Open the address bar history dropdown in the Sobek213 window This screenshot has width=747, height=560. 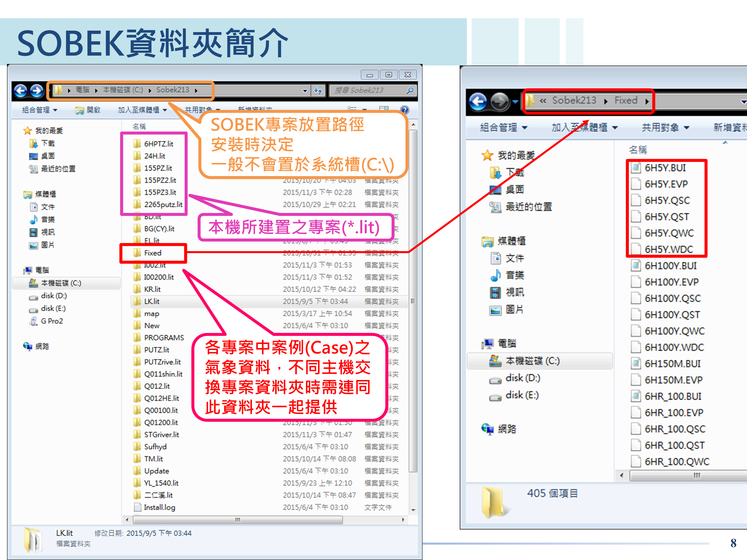pyautogui.click(x=305, y=90)
